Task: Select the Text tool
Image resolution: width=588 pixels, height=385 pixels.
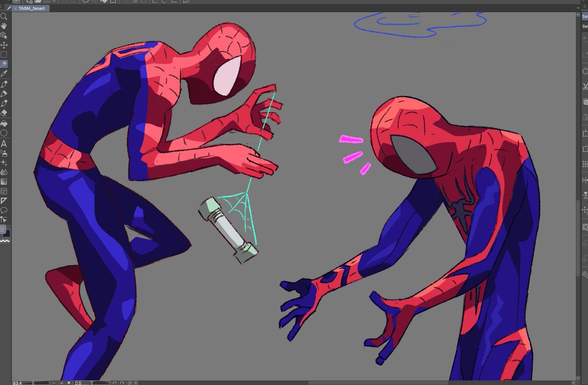Action: tap(4, 144)
